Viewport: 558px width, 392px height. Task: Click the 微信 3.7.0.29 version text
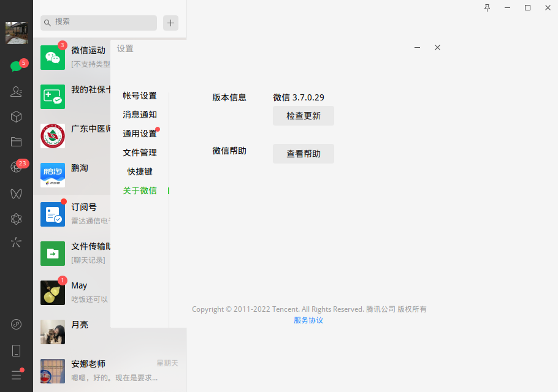[x=299, y=97]
